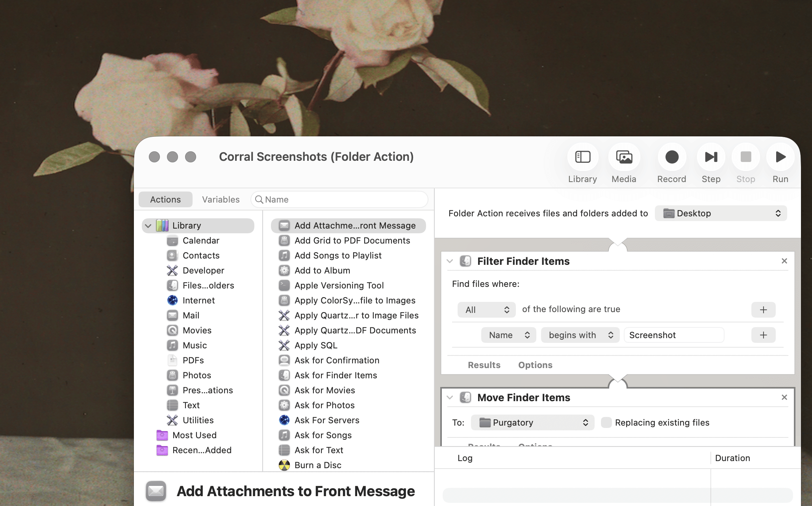Open the Recen…Added smart folder
This screenshot has height=506, width=812.
click(202, 450)
